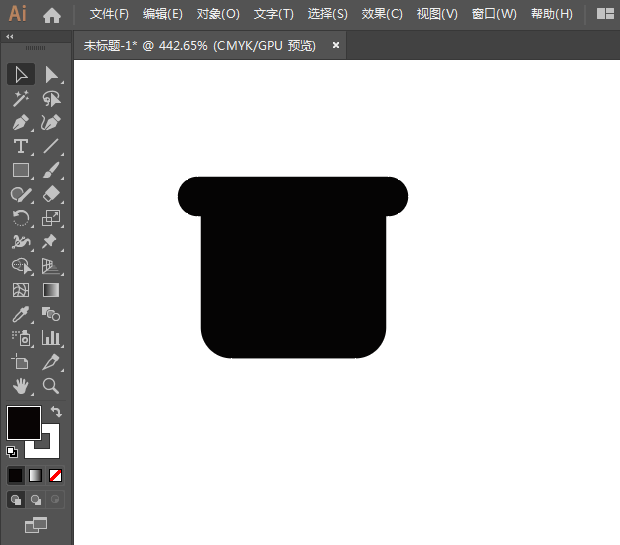Choose the Eyedropper tool
Viewport: 620px width, 545px height.
point(20,315)
